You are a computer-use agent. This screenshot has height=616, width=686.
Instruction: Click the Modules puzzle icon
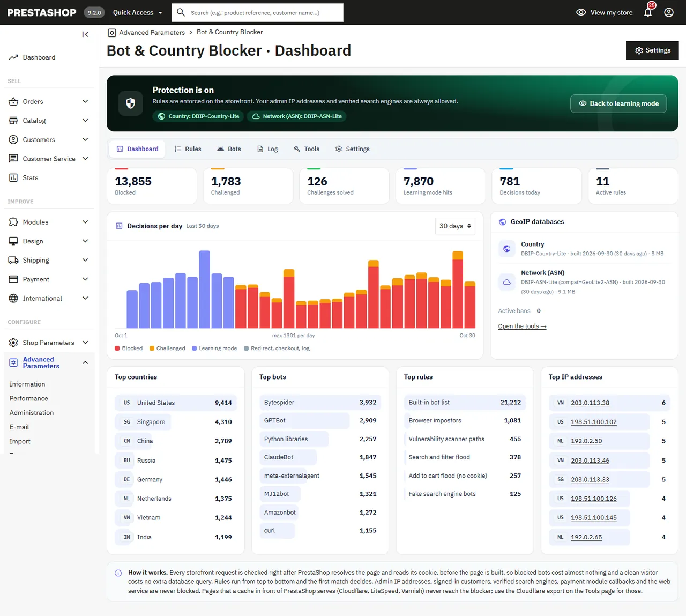point(13,222)
